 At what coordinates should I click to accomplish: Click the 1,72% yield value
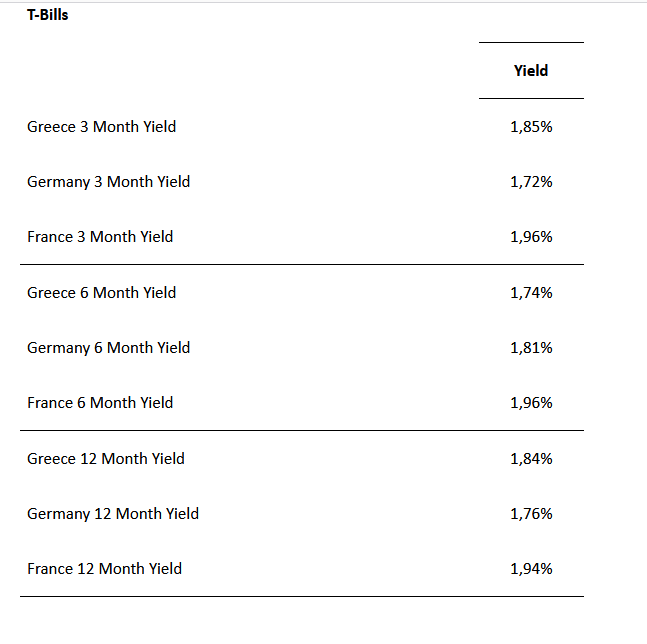(x=531, y=182)
